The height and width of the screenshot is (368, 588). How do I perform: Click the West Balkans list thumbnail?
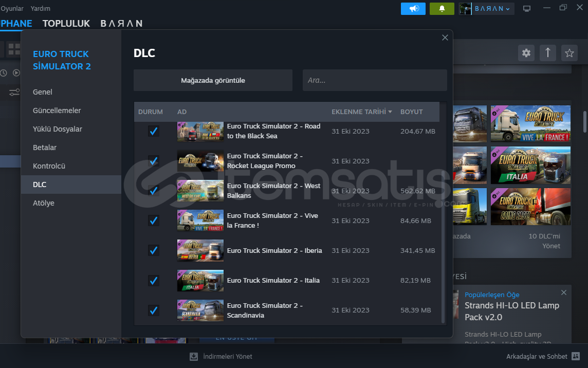pyautogui.click(x=200, y=191)
